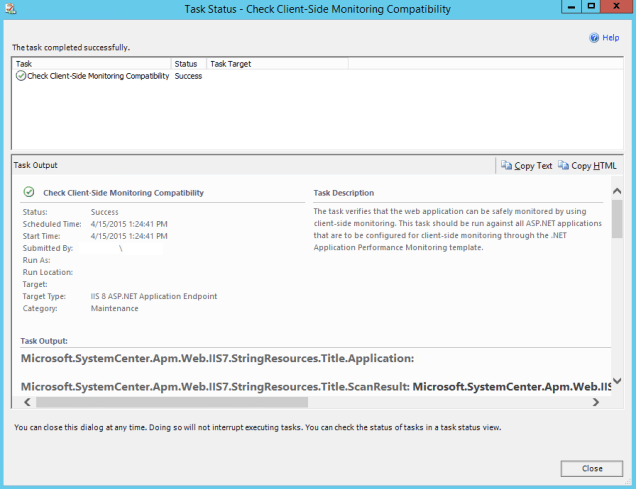Image resolution: width=636 pixels, height=489 pixels.
Task: Click the vertical scrollbar thumb in Task Output
Action: 617,217
